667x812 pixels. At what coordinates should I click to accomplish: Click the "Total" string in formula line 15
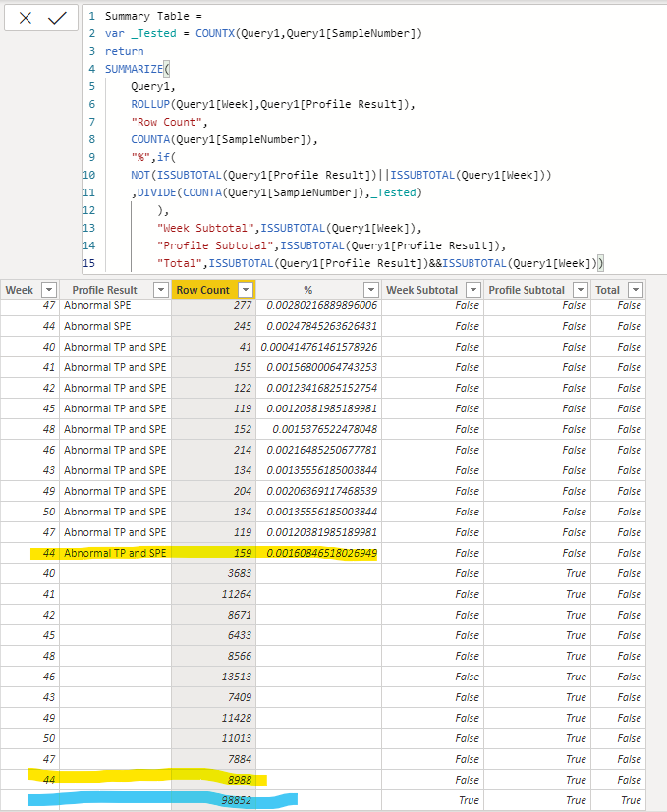coord(180,263)
